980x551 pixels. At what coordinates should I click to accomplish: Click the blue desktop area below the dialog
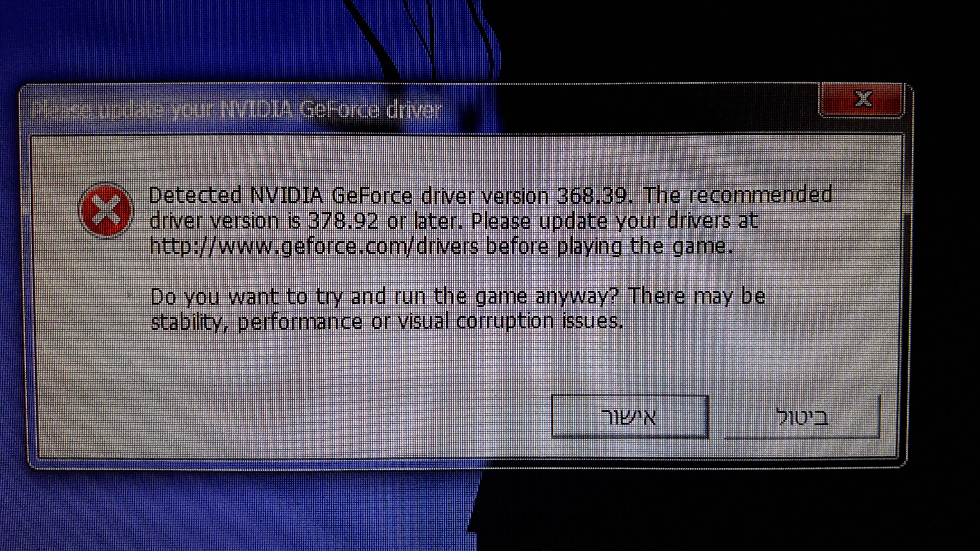(x=228, y=509)
